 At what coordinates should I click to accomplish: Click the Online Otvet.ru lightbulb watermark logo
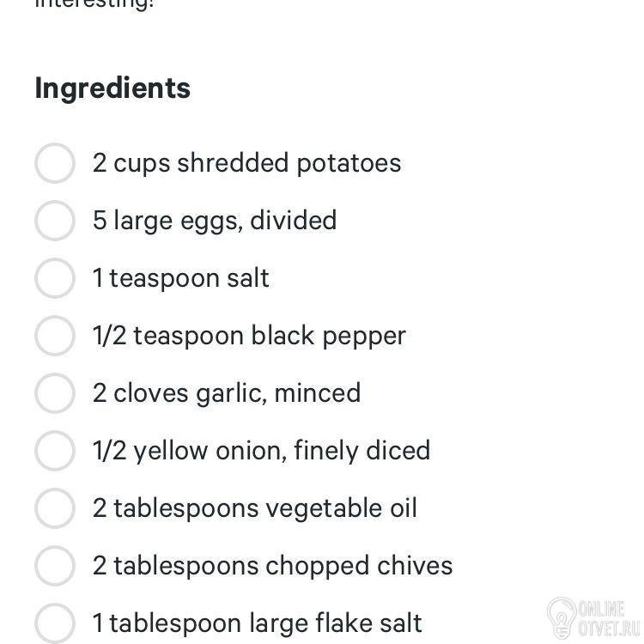click(x=562, y=615)
